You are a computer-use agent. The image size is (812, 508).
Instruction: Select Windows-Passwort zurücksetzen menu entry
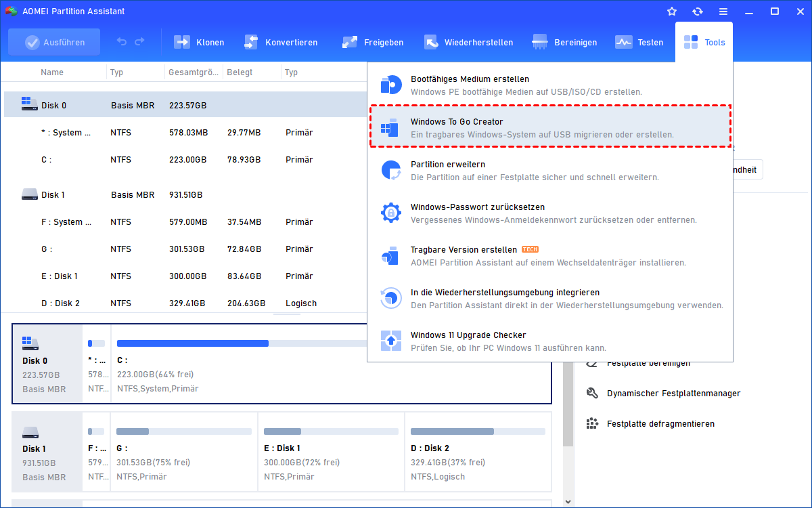(x=550, y=213)
